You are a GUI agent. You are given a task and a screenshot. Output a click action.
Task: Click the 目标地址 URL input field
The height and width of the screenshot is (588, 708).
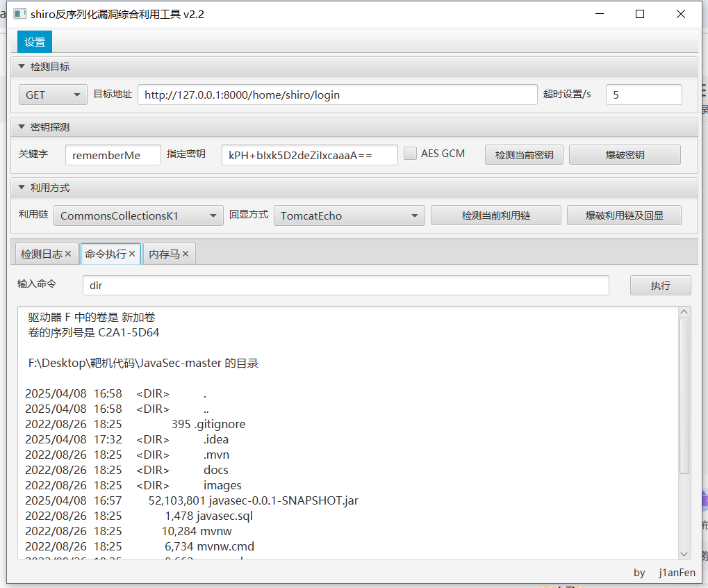(337, 95)
